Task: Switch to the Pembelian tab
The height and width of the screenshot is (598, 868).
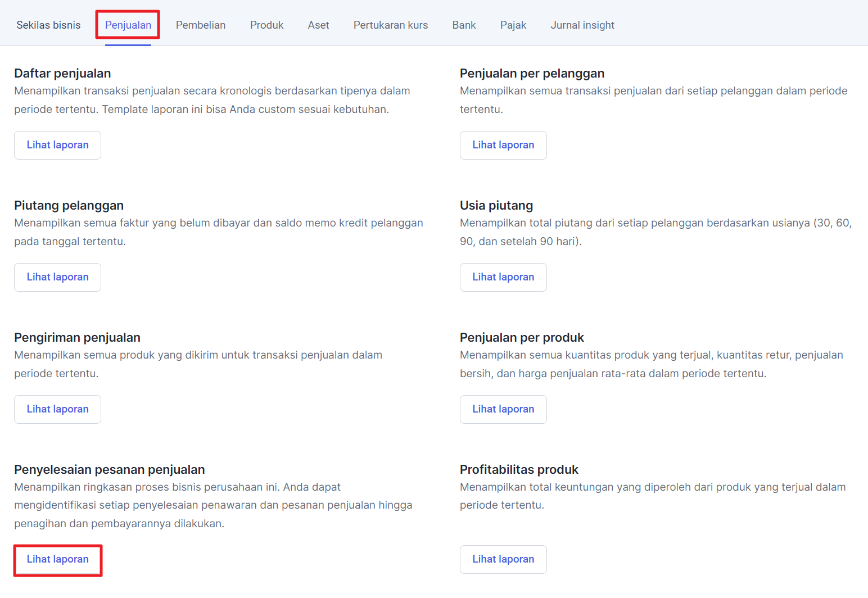Action: pos(201,25)
